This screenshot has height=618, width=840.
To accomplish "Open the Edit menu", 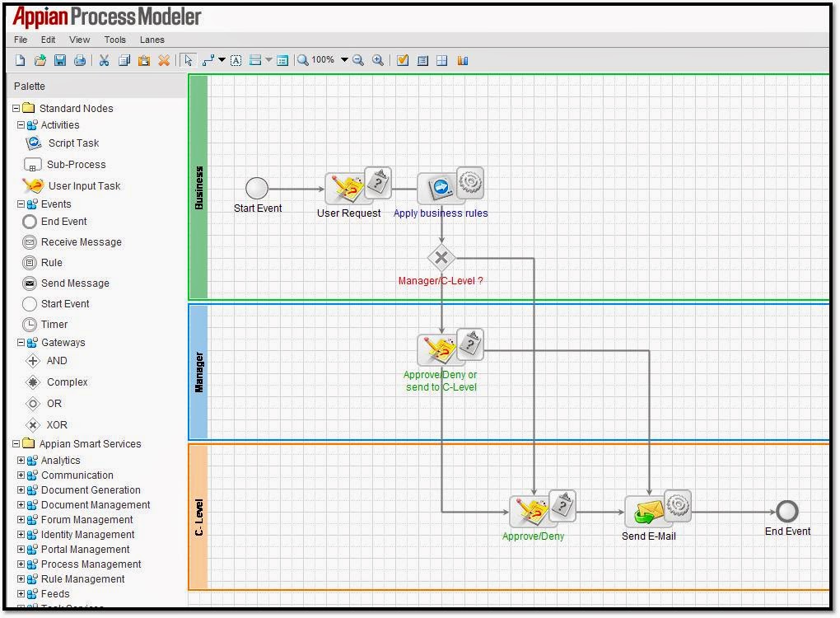I will 49,40.
